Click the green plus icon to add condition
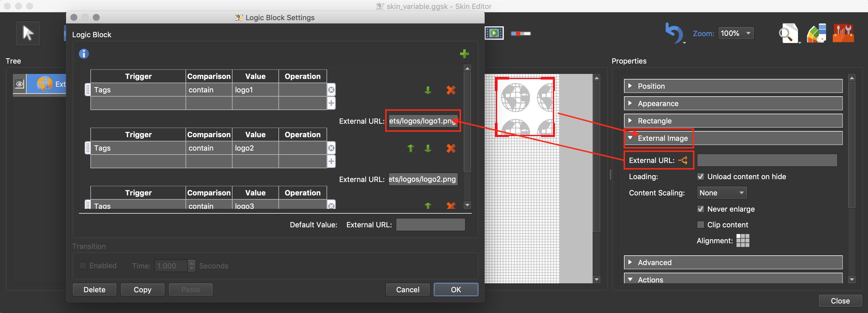 [465, 54]
